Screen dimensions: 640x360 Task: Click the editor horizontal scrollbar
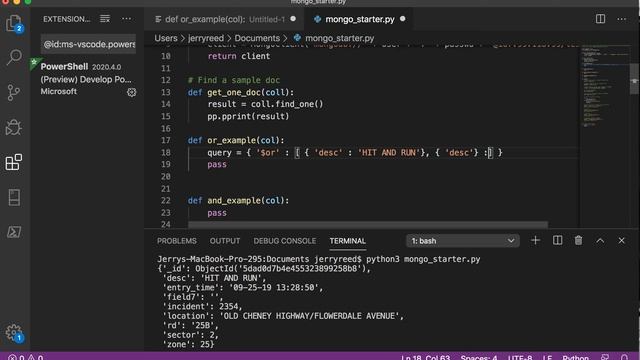(x=367, y=225)
